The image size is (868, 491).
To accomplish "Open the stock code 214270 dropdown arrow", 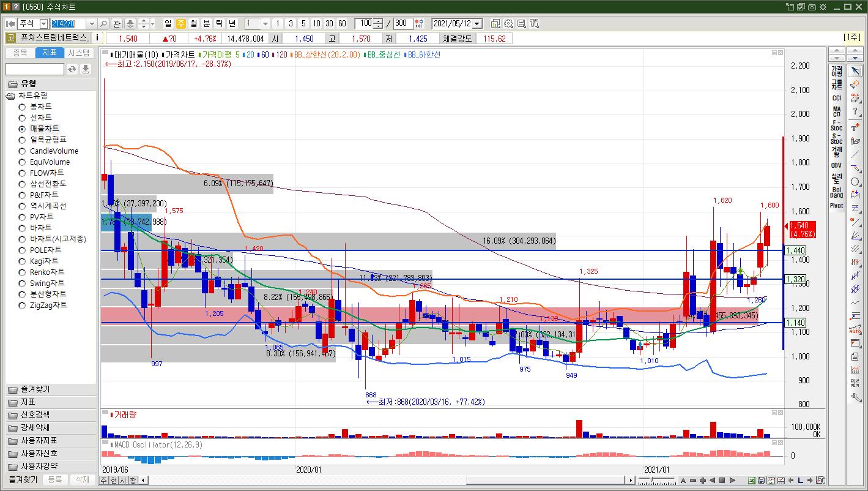I will coord(92,23).
